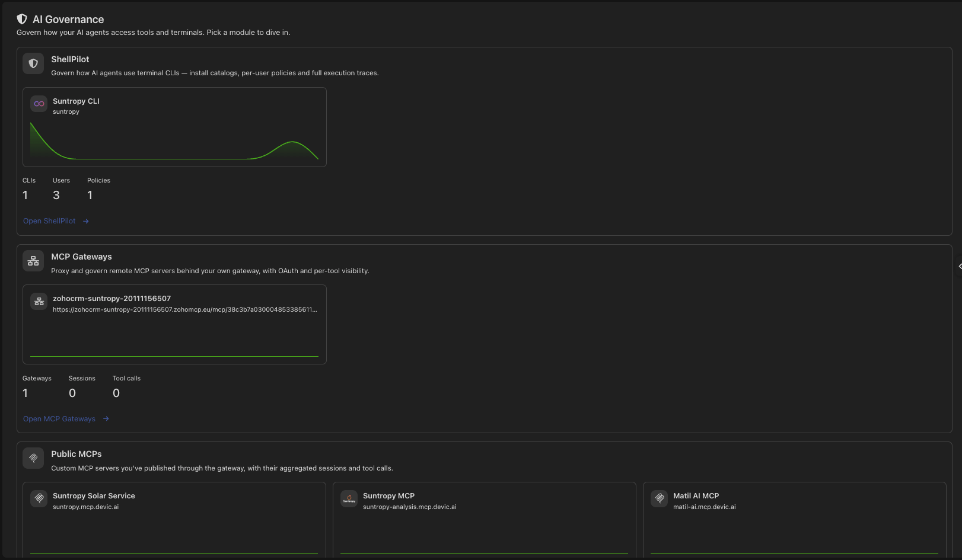Click the zohocrm gateway URL text
Image resolution: width=962 pixels, height=560 pixels.
185,309
